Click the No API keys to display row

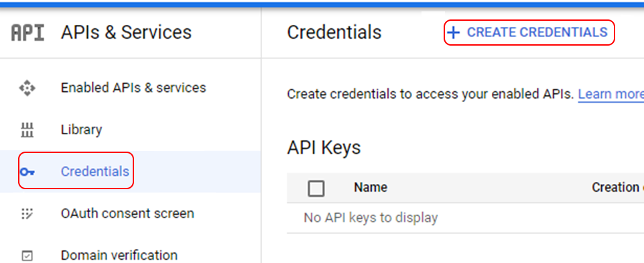(465, 218)
